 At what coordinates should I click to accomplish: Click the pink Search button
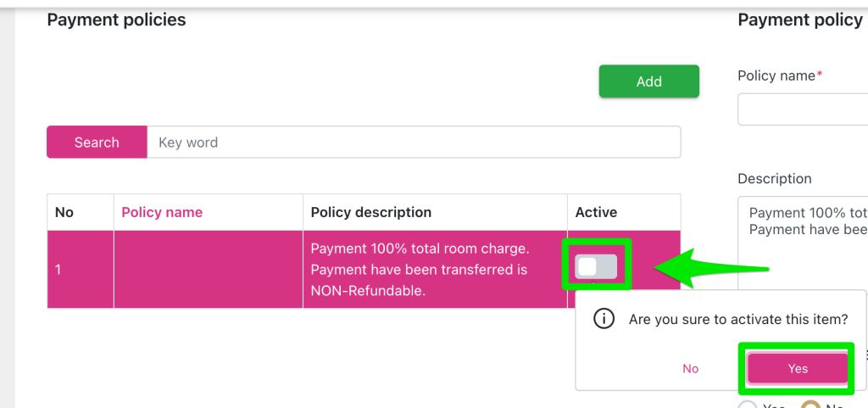click(97, 143)
